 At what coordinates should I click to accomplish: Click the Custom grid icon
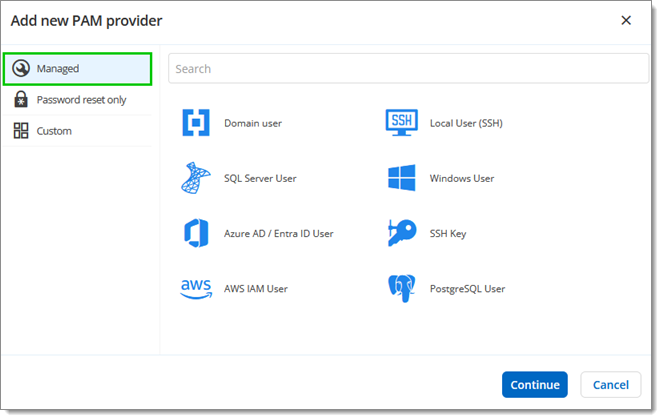[21, 131]
